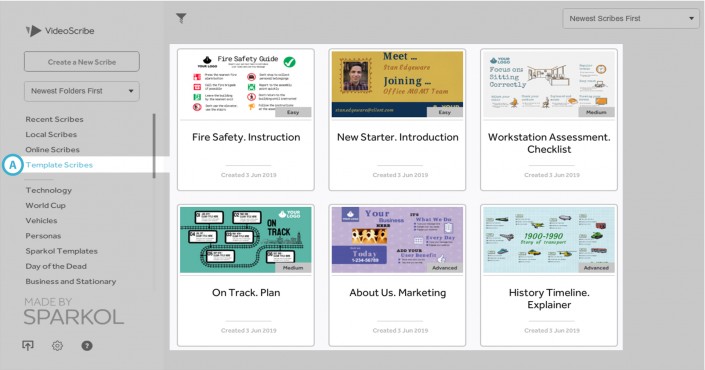Click Advanced badge on About Us card
This screenshot has height=370, width=705.
point(445,267)
